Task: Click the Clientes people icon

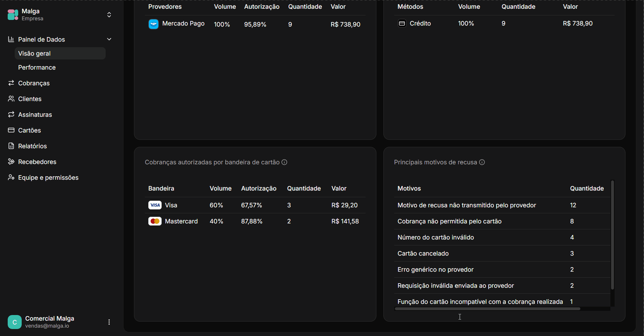Action: click(11, 99)
